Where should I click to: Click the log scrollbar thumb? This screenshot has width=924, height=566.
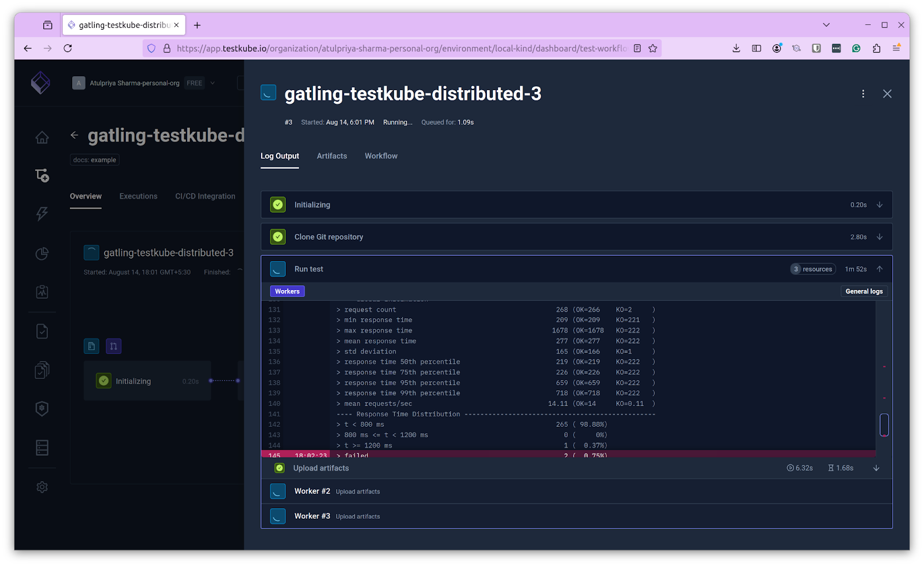(x=884, y=425)
